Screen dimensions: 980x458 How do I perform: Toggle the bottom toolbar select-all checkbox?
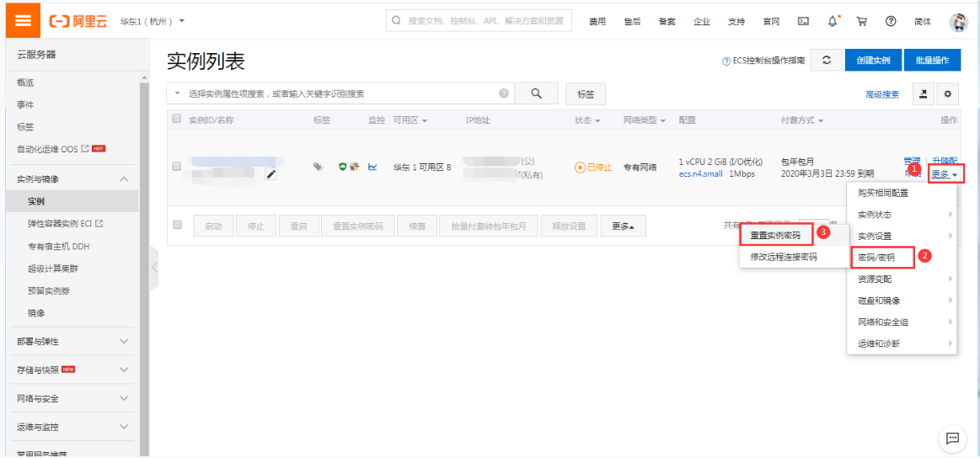click(177, 226)
